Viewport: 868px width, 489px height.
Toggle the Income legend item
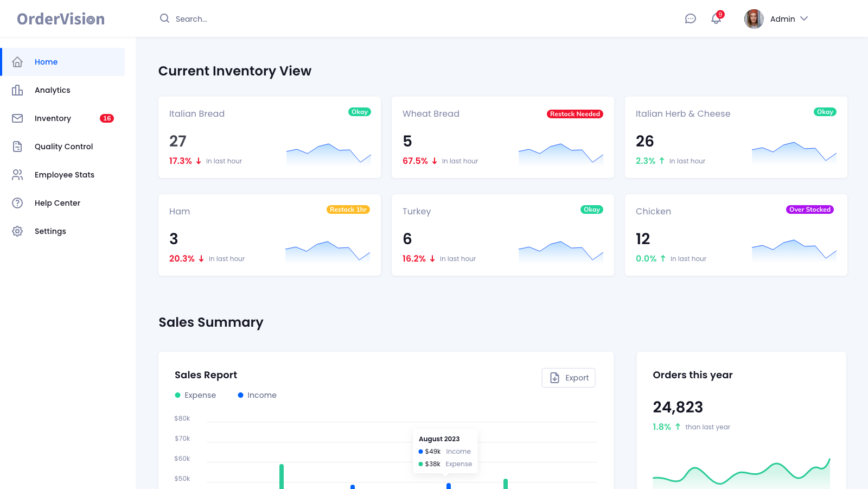tap(257, 395)
